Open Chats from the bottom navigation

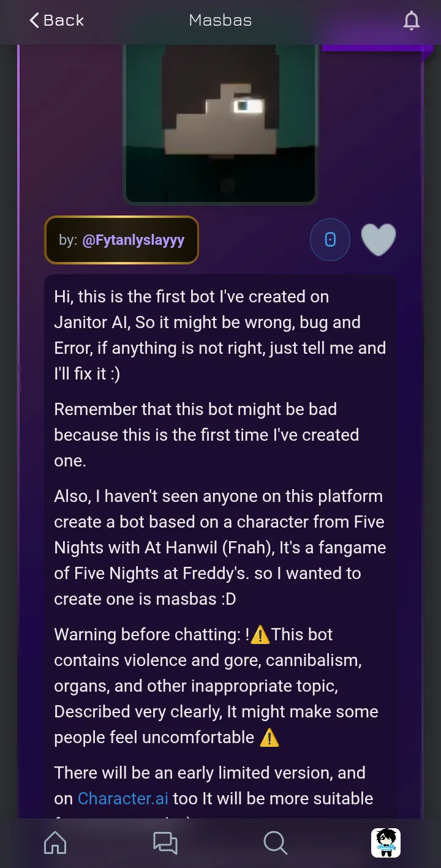[x=165, y=843]
